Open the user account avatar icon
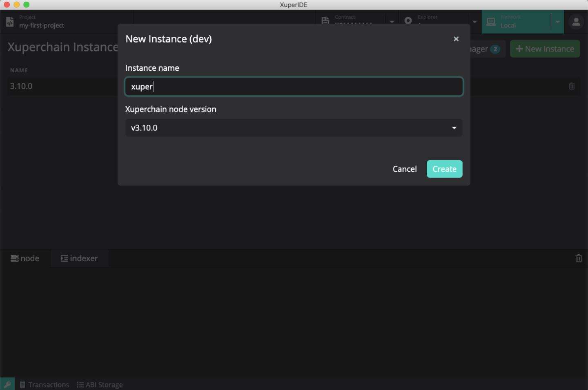 [576, 22]
